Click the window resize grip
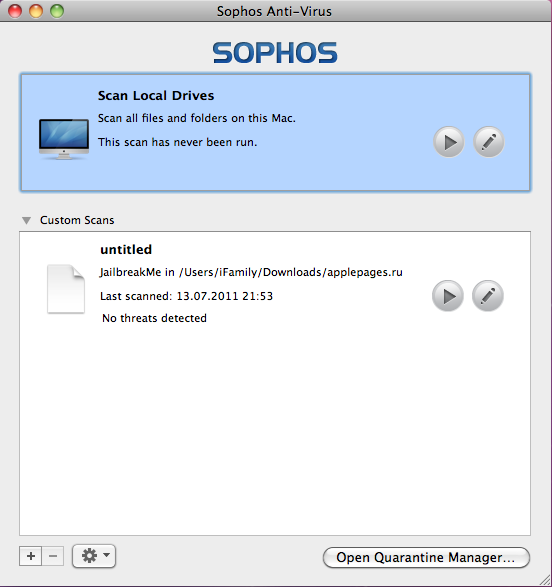The width and height of the screenshot is (552, 587). tap(546, 581)
